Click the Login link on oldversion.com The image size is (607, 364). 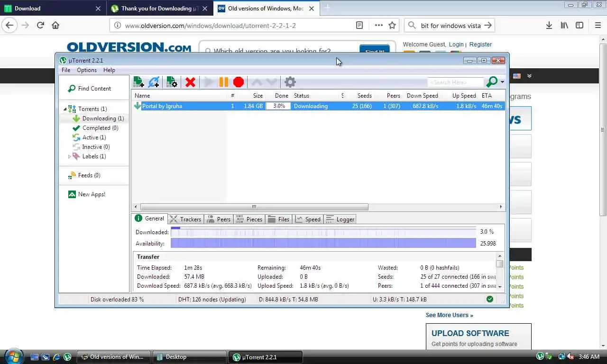point(456,45)
